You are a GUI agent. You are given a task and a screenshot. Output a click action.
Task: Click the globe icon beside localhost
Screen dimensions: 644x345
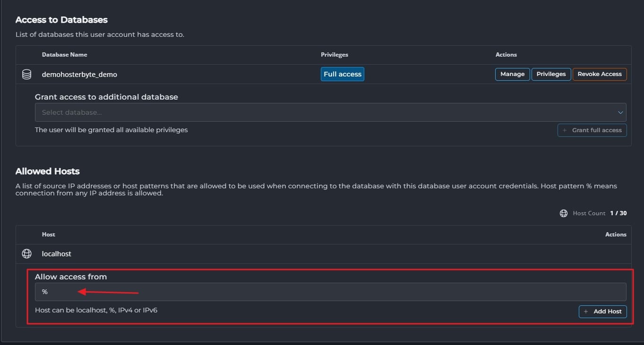27,254
